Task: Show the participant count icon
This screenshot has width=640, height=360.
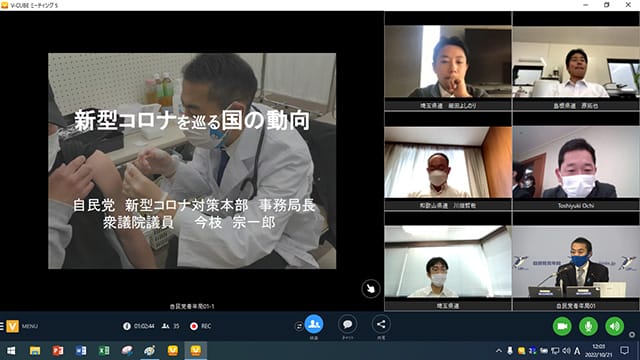Action: [x=165, y=326]
